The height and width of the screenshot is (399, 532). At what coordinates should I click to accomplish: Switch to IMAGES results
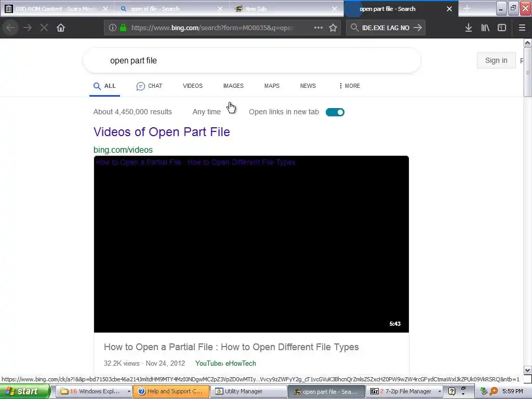(233, 86)
